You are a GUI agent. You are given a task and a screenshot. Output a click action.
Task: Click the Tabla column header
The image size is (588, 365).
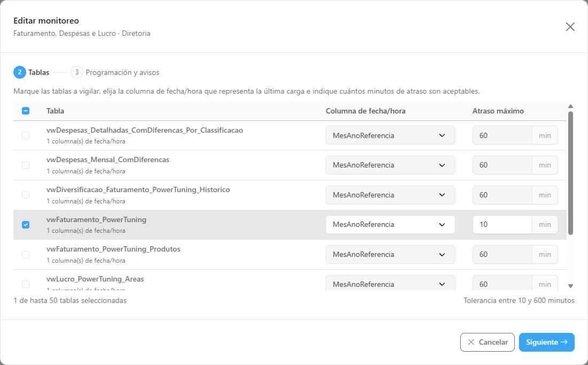coord(55,111)
